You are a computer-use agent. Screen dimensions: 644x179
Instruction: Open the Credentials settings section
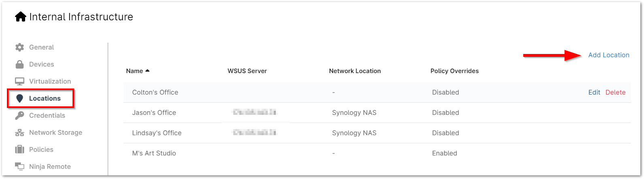[x=47, y=116]
